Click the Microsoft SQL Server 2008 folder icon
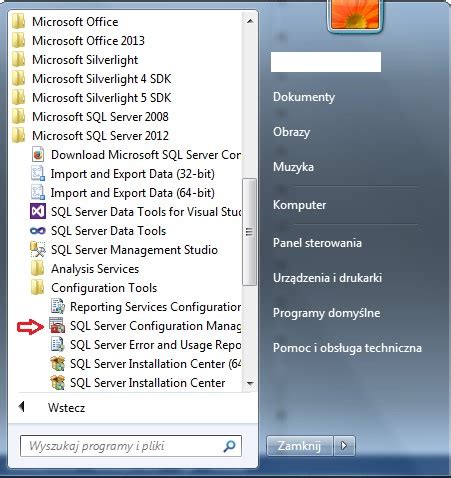The image size is (451, 478). tap(19, 116)
